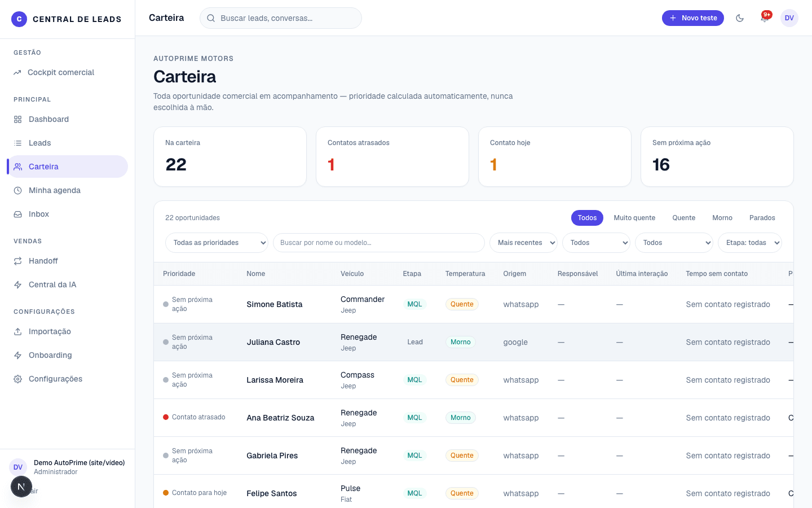Open notifications bell with 9+ badge

(765, 18)
